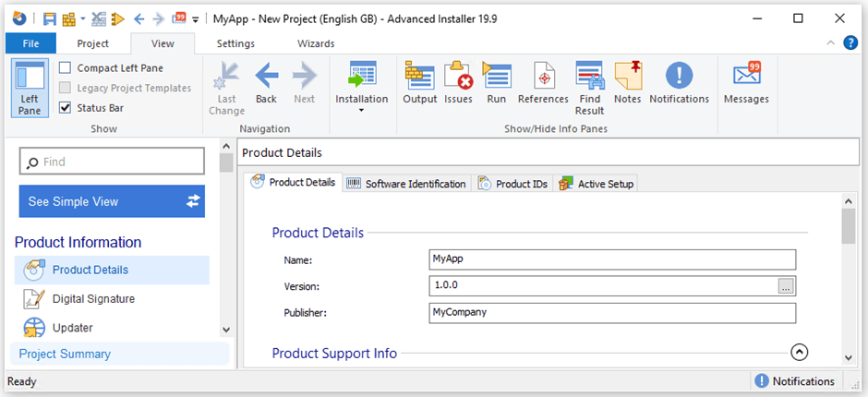This screenshot has width=868, height=397.
Task: Click the left pane scroll down arrow
Action: (x=226, y=330)
